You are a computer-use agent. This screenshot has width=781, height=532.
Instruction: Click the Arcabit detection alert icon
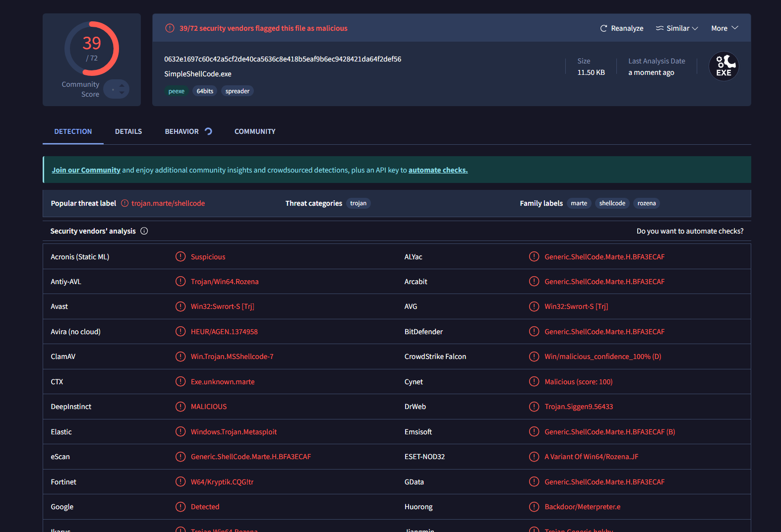tap(534, 281)
